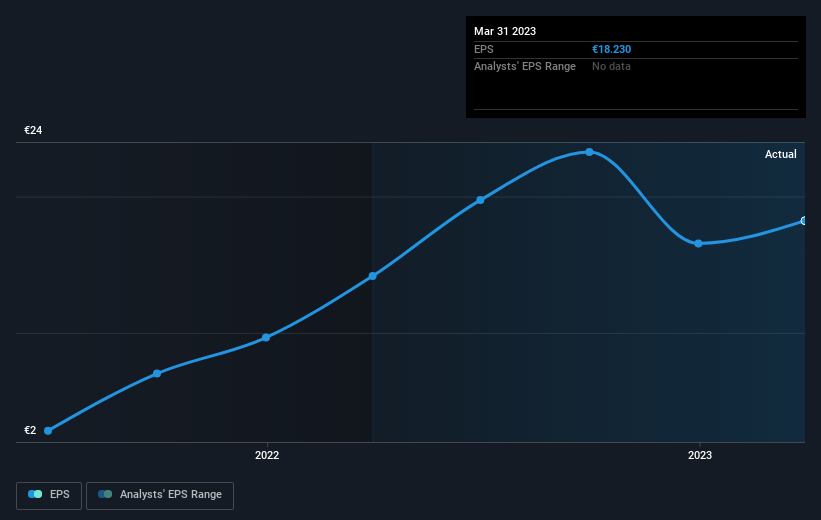Click the 'Mar 31 2023' tooltip date
This screenshot has height=520, width=821.
[505, 31]
